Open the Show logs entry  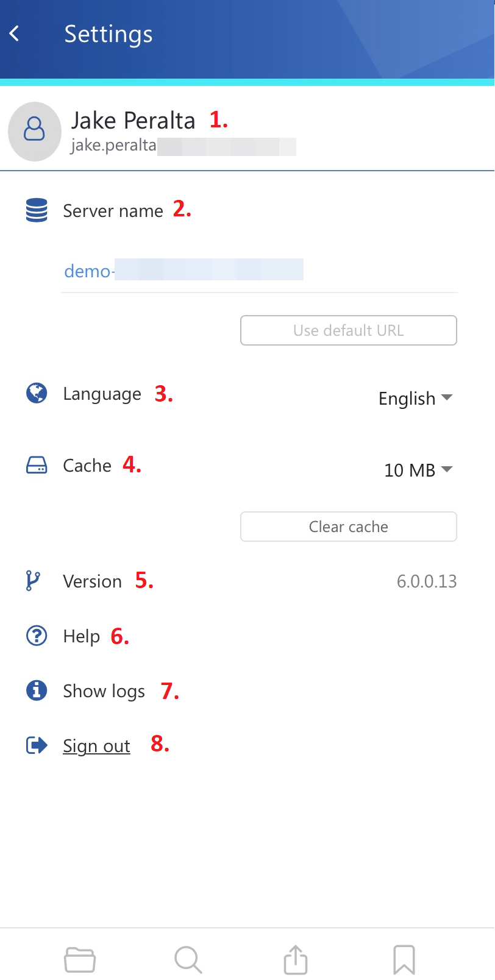(x=104, y=691)
